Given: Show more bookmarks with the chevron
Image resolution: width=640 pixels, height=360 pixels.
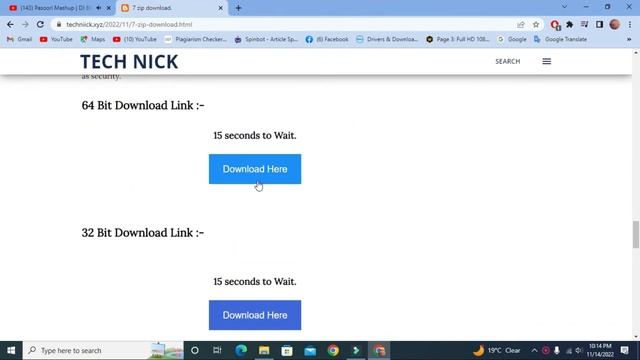Looking at the screenshot, I should click(629, 39).
